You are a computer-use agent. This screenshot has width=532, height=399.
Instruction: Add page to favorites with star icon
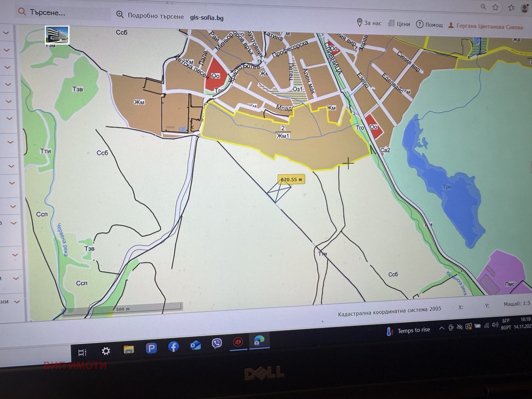495,7
